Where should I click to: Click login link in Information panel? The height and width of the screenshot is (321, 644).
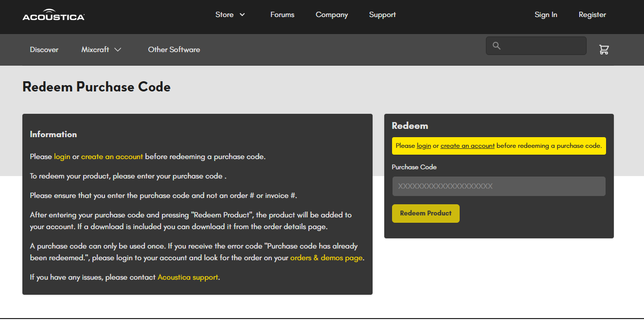click(62, 157)
